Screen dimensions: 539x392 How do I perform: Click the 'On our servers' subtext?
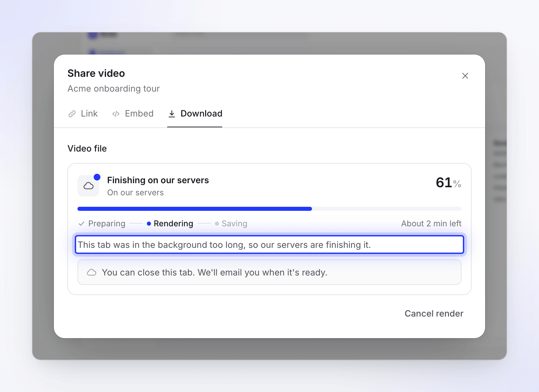tap(135, 193)
